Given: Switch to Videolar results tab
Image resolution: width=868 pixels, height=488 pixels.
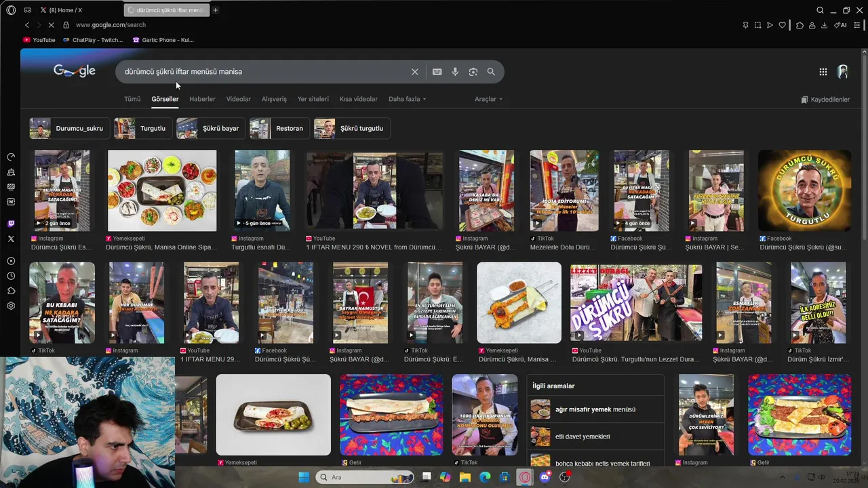Looking at the screenshot, I should [239, 99].
